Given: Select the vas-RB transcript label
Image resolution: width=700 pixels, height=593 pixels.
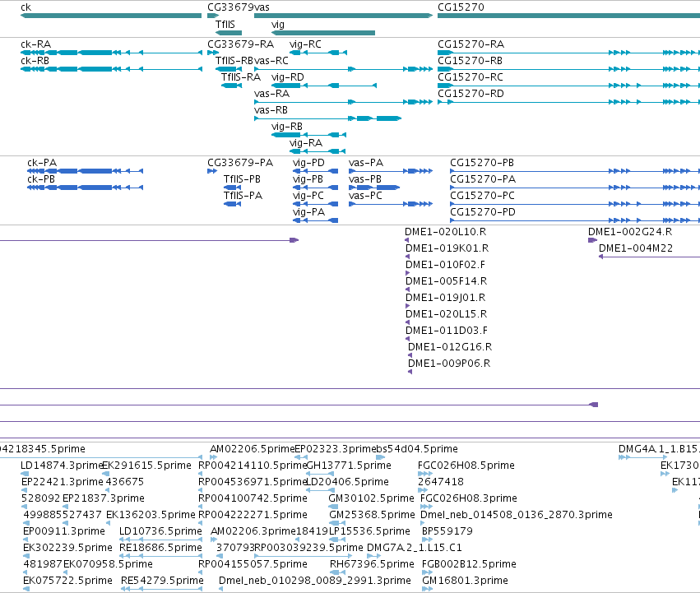Looking at the screenshot, I should click(271, 110).
